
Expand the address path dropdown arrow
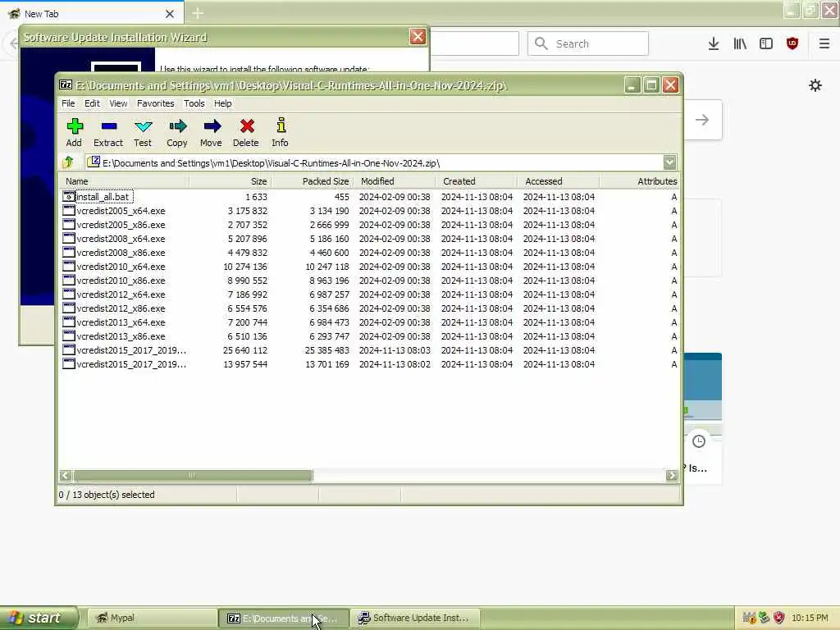pyautogui.click(x=669, y=162)
